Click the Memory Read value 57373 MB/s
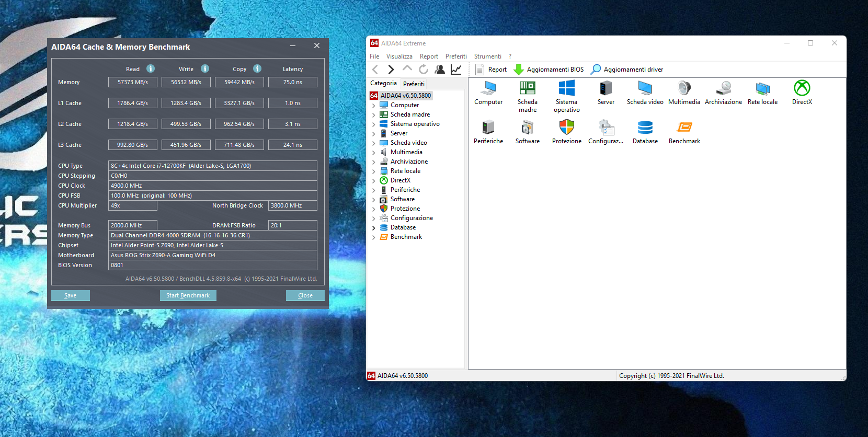The image size is (868, 437). 133,82
